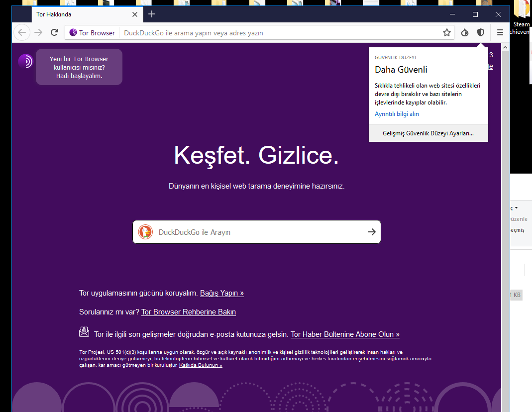Maximize the Tor Browser window
Image resolution: width=532 pixels, height=412 pixels.
click(475, 14)
